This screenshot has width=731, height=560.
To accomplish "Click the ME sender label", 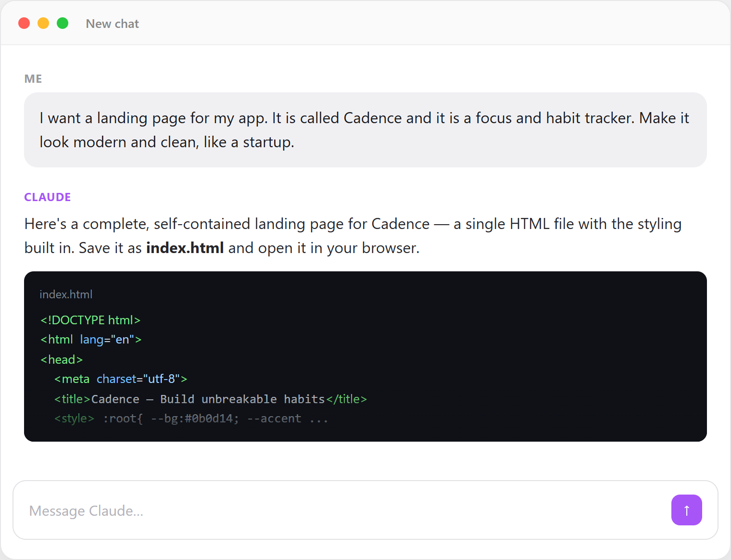I will [33, 79].
